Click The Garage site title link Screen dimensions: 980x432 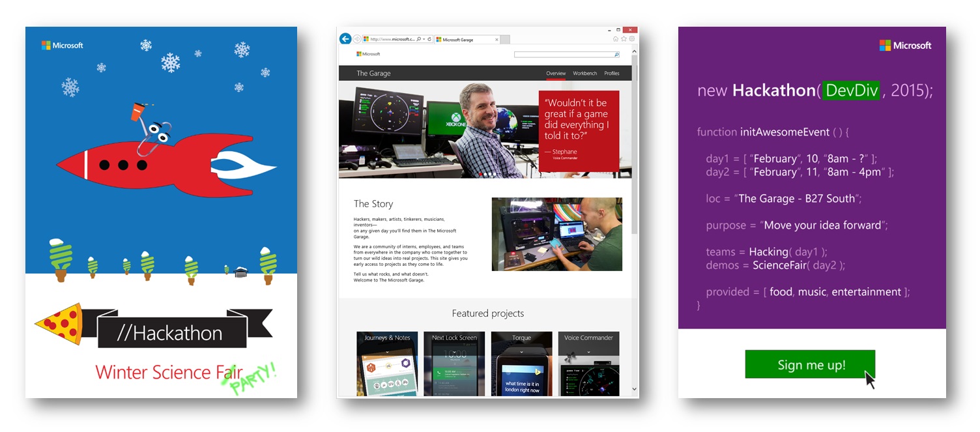point(373,74)
